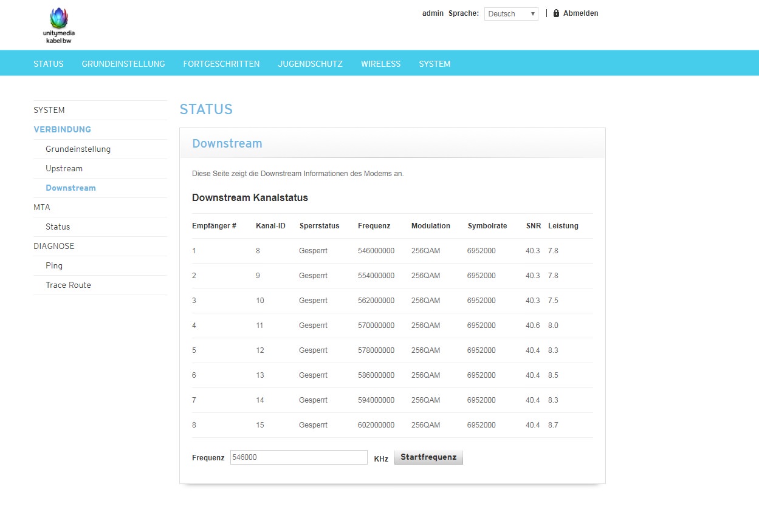This screenshot has height=532, width=759.
Task: Click the Frequenz input field
Action: pyautogui.click(x=298, y=457)
